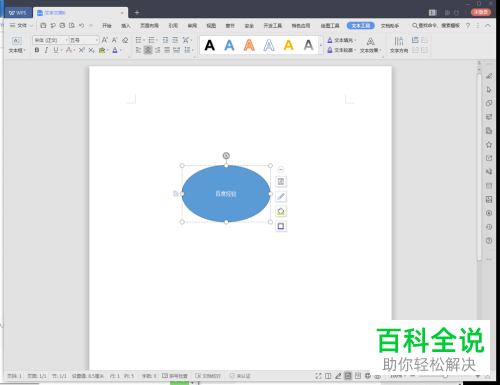Click the rotation handle above the ellipse
Screen dimensions: 500x385
226,155
